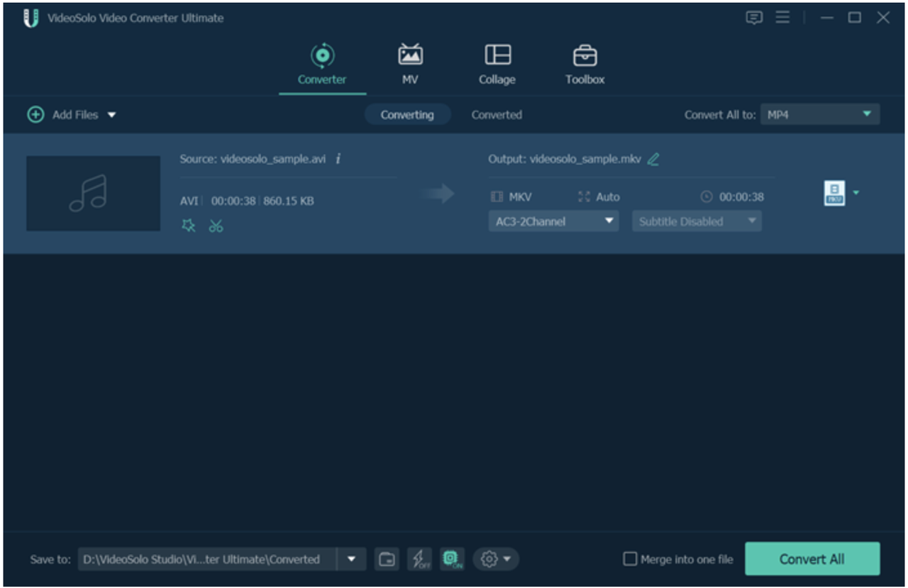Viewport: 908px width, 588px height.
Task: Rename output file with pencil icon
Action: 653,159
